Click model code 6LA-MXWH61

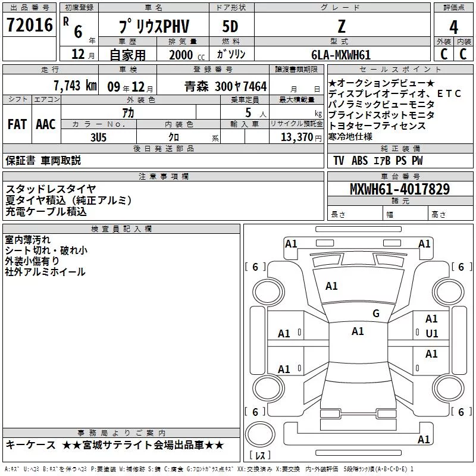click(341, 55)
